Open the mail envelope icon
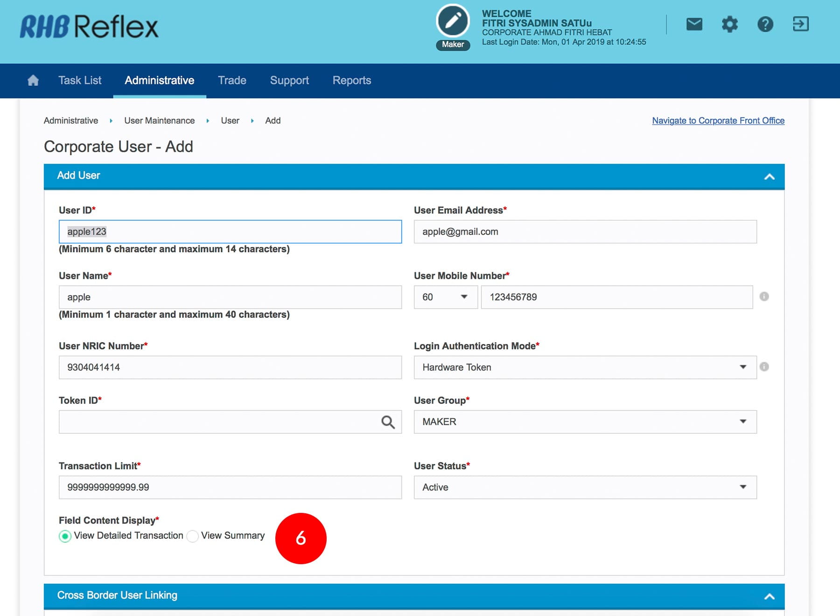The image size is (840, 616). pyautogui.click(x=694, y=24)
